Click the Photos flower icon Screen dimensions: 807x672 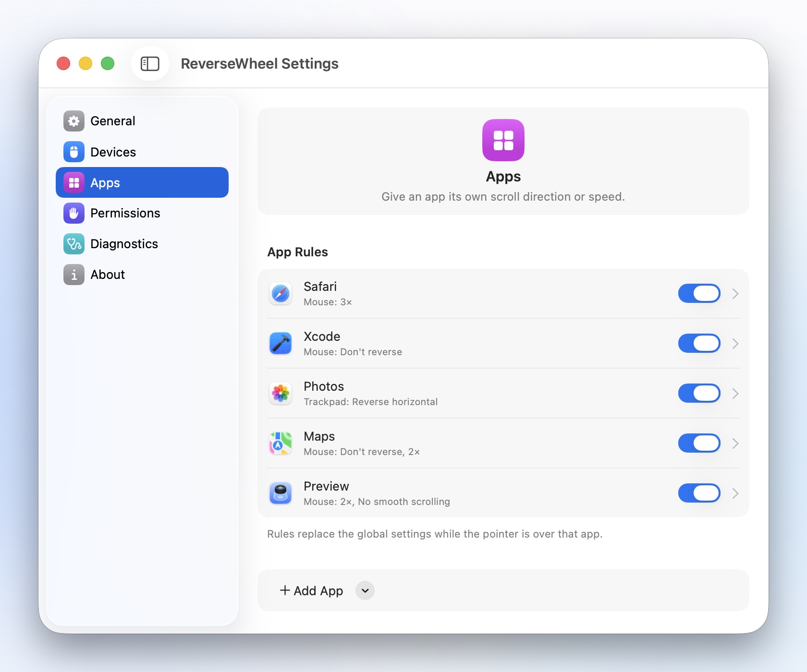click(x=281, y=394)
